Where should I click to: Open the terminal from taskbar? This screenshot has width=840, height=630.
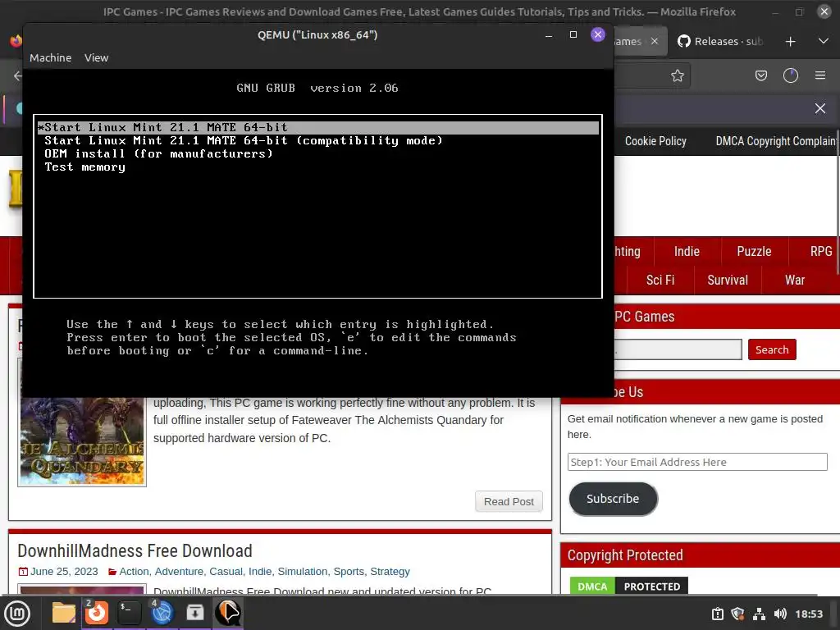point(130,612)
